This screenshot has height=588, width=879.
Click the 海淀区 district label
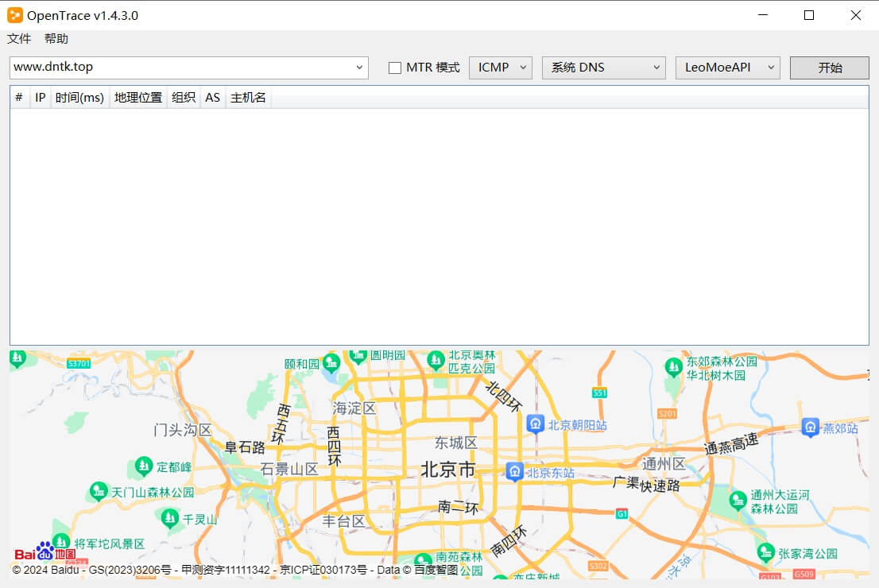point(354,408)
